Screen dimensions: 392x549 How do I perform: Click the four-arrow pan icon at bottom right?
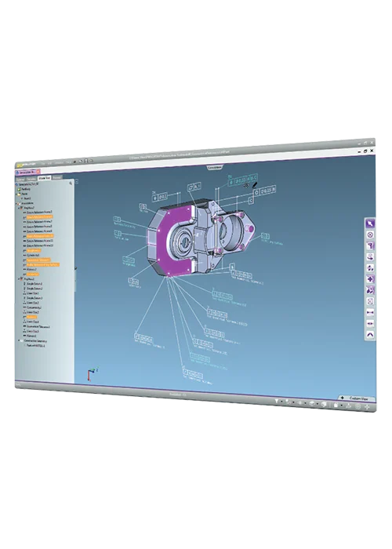367,407
